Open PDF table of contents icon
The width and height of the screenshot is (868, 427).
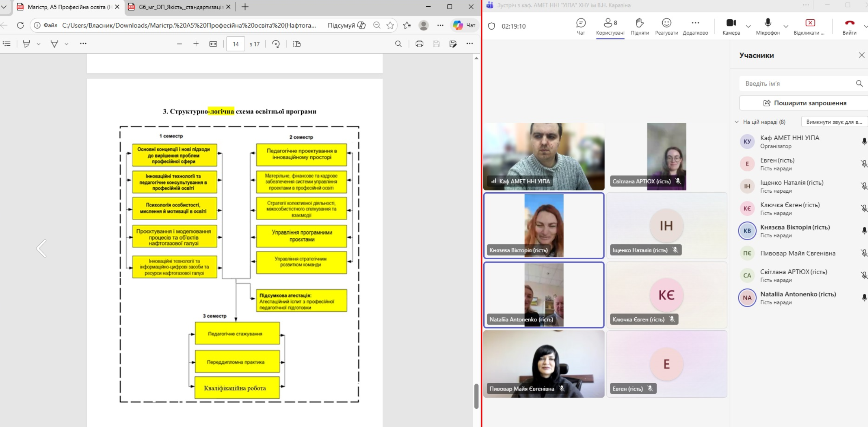pos(7,44)
